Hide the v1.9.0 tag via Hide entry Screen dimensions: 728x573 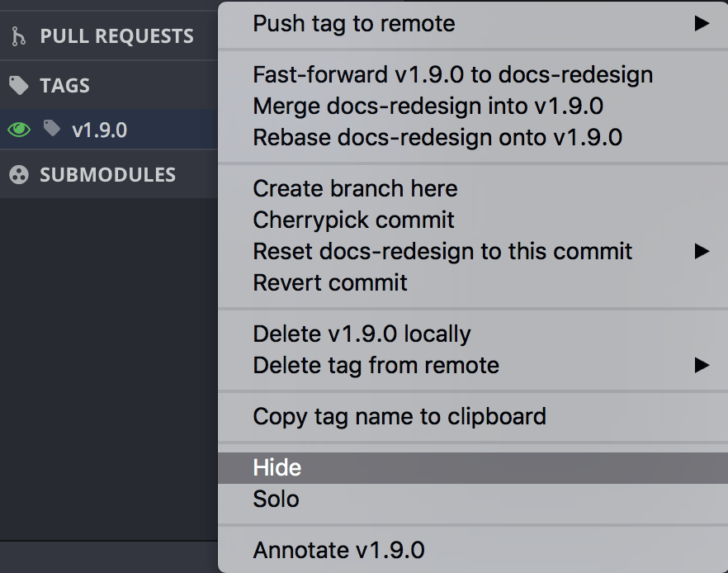277,467
